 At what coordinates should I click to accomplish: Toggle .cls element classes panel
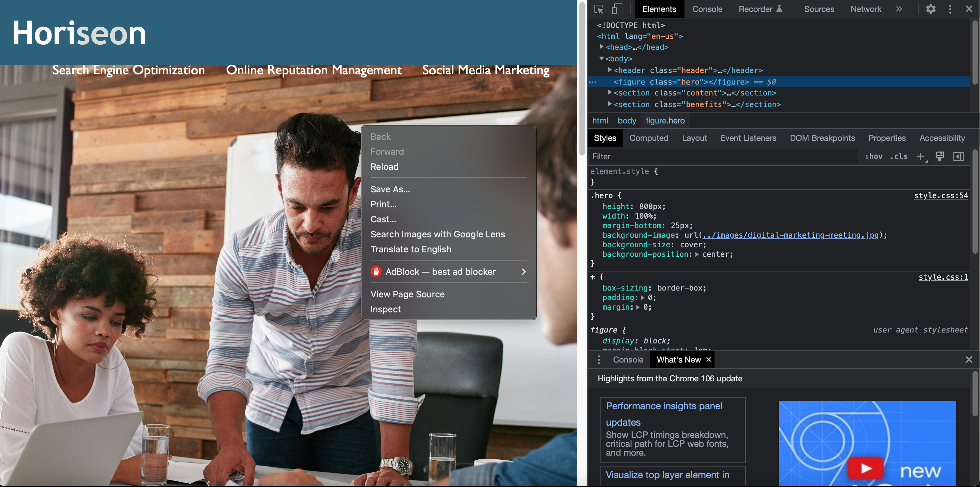(x=899, y=156)
